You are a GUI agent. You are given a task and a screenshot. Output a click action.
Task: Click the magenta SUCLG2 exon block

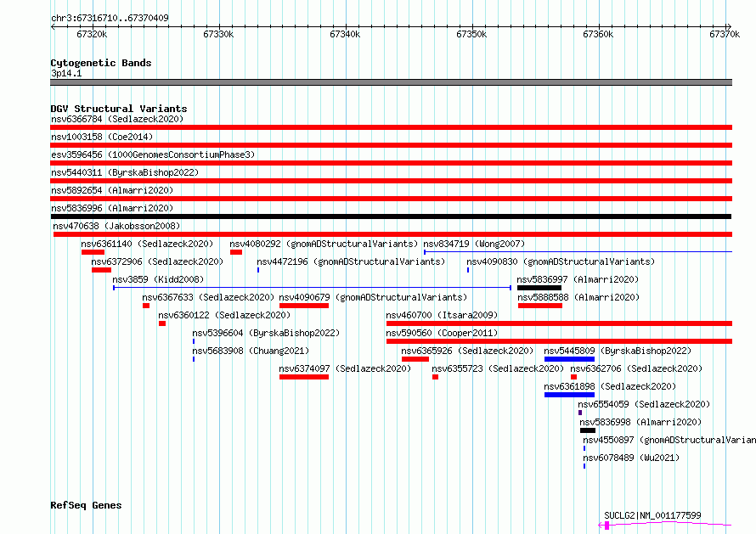tap(607, 526)
